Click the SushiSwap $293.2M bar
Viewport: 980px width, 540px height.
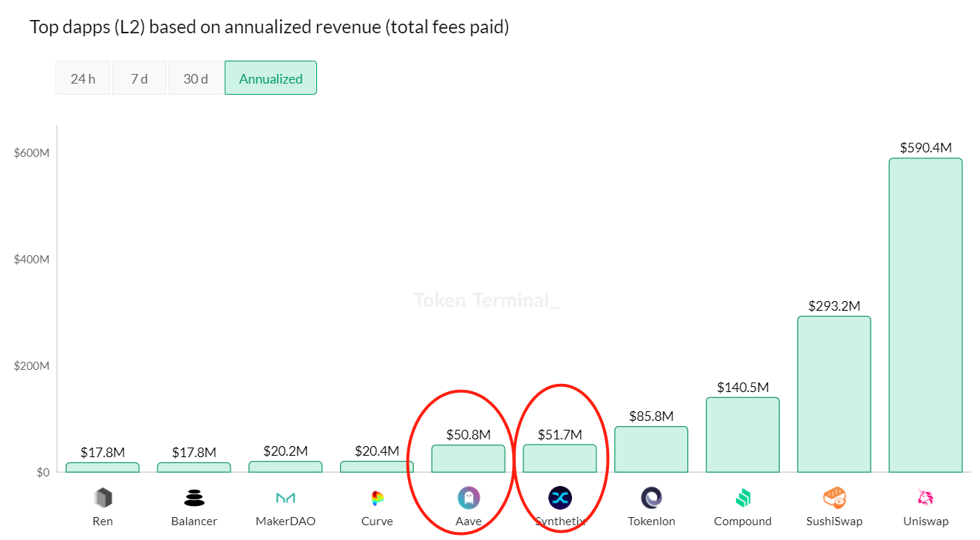(x=834, y=394)
